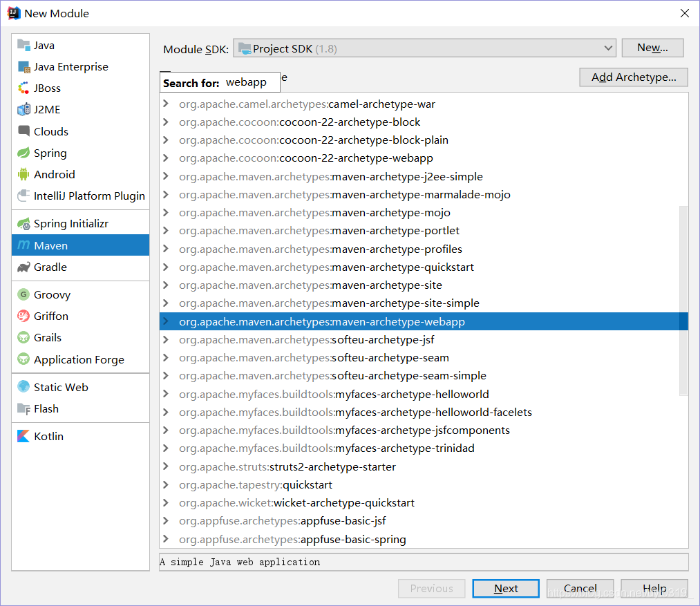Select the Java module type icon
Screen dimensions: 700x606
23,45
